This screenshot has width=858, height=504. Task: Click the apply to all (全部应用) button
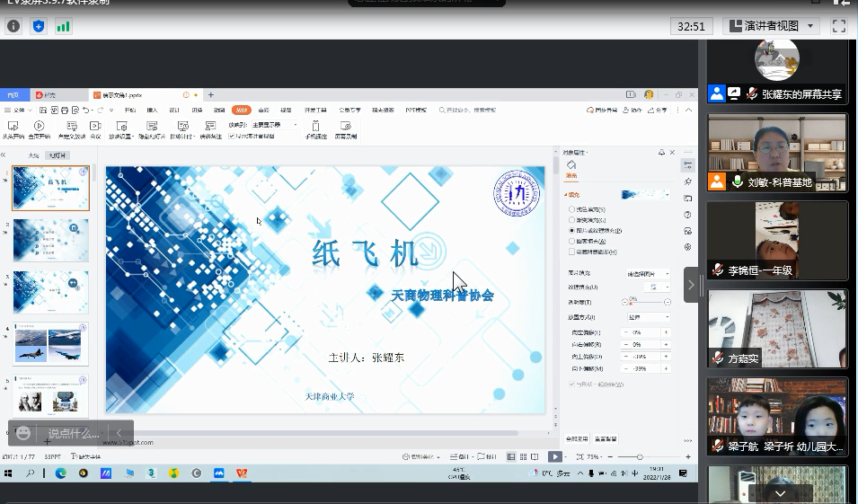577,438
